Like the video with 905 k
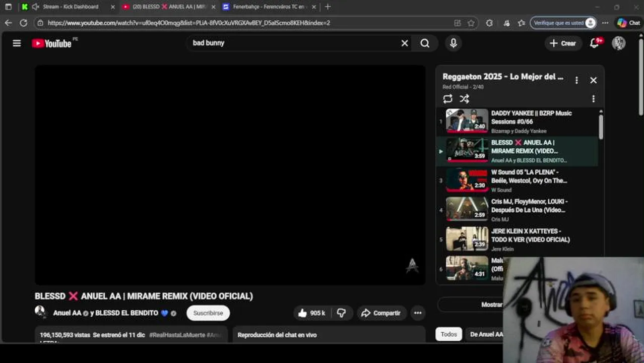644x363 pixels. (x=311, y=313)
